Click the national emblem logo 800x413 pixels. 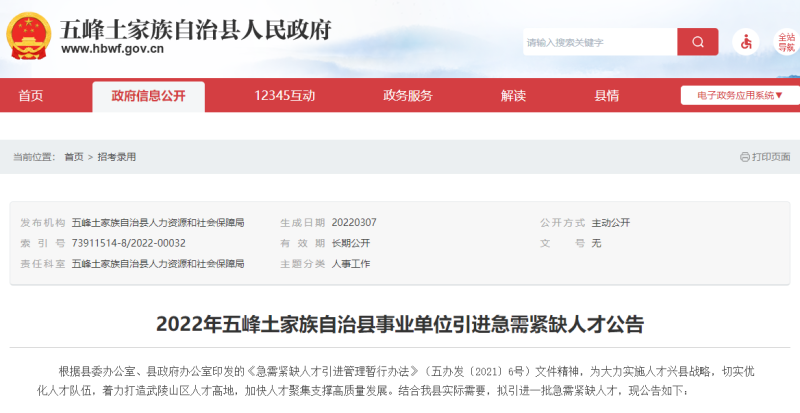coord(29,36)
